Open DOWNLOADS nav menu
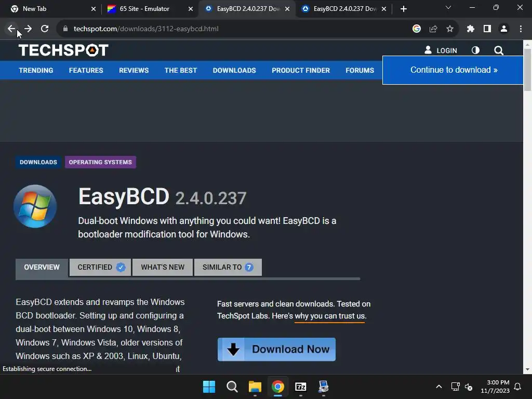The width and height of the screenshot is (532, 399). tap(234, 70)
